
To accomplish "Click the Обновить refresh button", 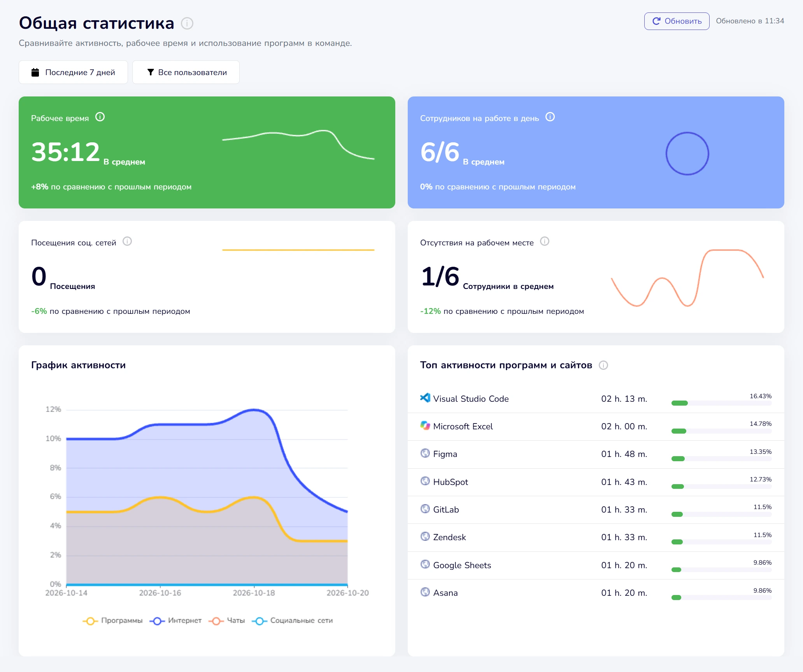I will 677,21.
